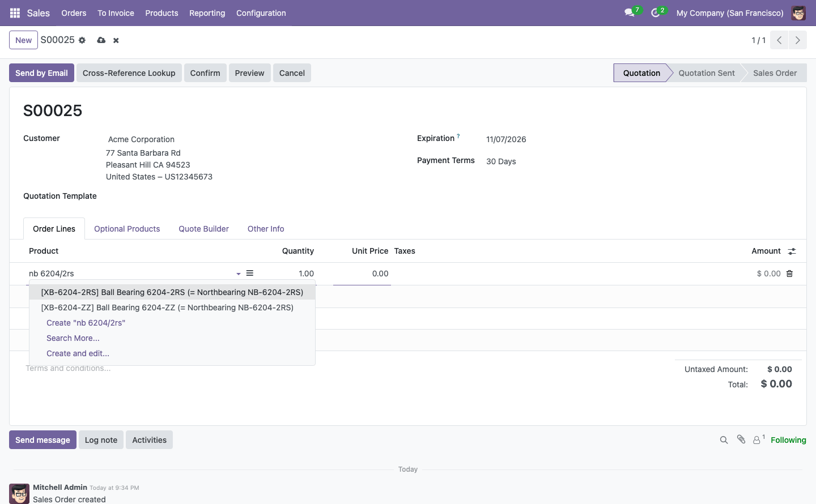Click the Quantity field 1.00
The width and height of the screenshot is (816, 504).
point(289,274)
